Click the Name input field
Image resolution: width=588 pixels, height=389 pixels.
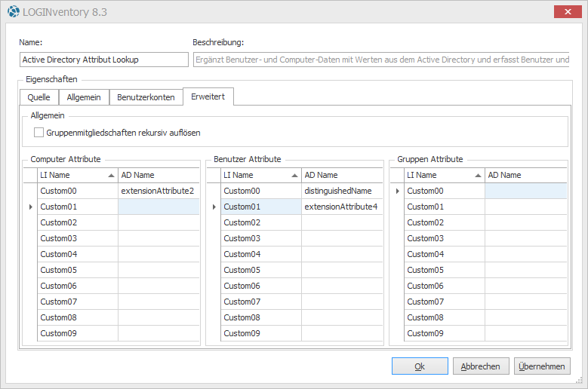coord(104,60)
